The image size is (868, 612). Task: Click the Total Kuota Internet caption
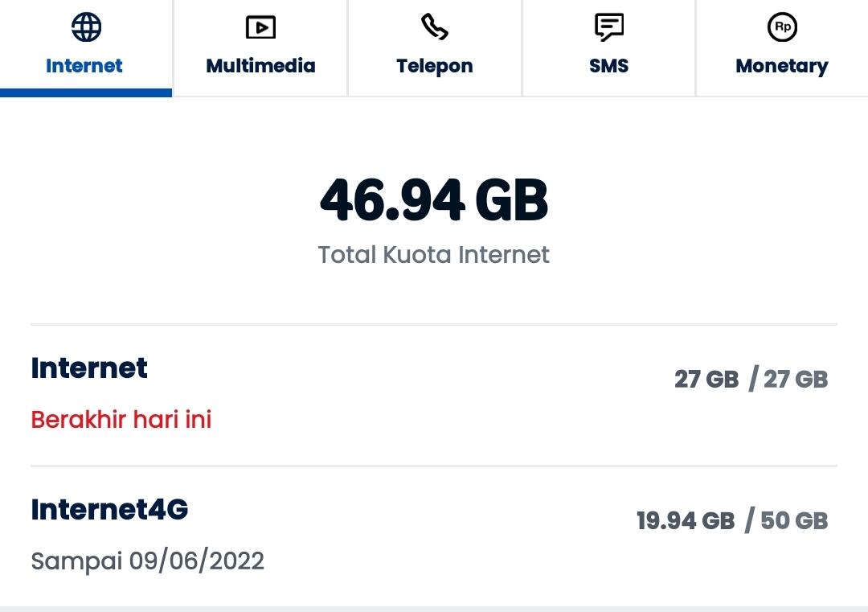434,255
